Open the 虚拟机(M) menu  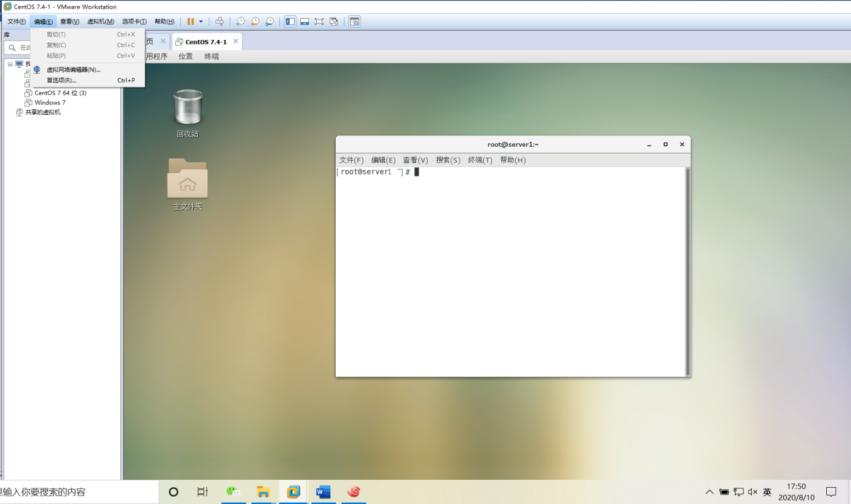tap(100, 22)
